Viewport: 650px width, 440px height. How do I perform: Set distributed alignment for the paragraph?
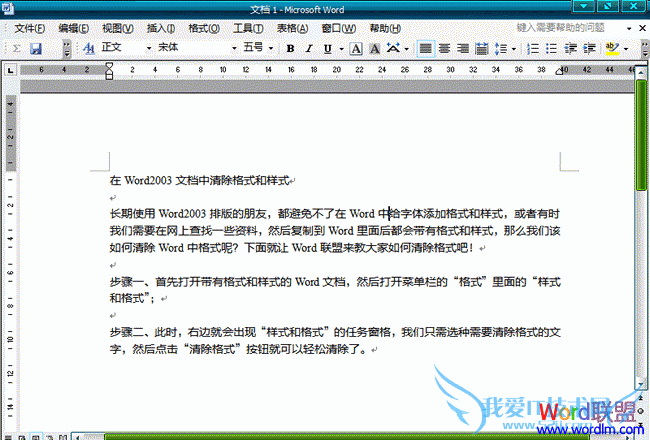click(482, 49)
